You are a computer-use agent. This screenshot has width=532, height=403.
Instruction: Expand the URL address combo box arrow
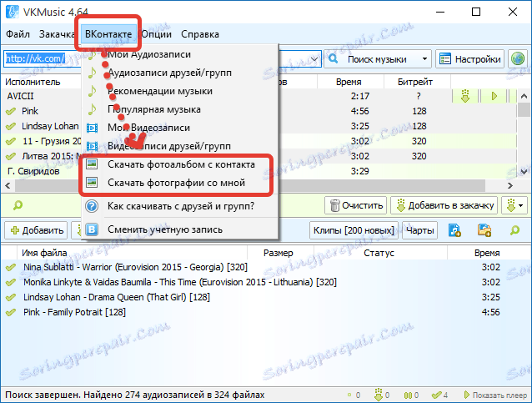(314, 59)
